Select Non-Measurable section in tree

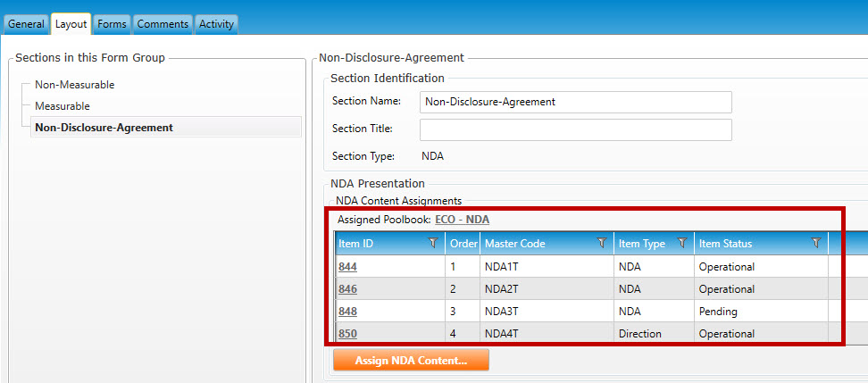click(x=74, y=85)
